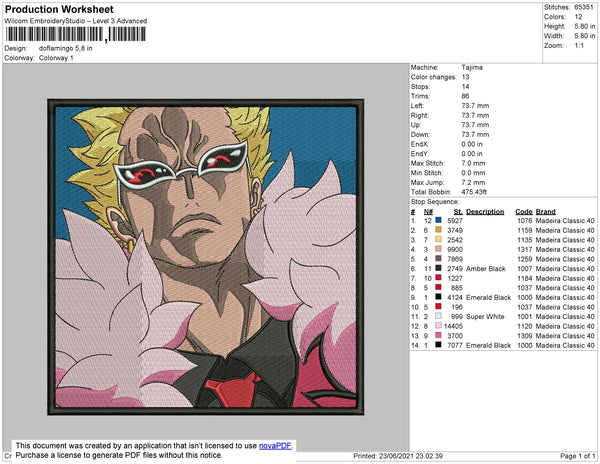Select the blue swatch for stop 1
This screenshot has width=600, height=464.
[x=438, y=220]
